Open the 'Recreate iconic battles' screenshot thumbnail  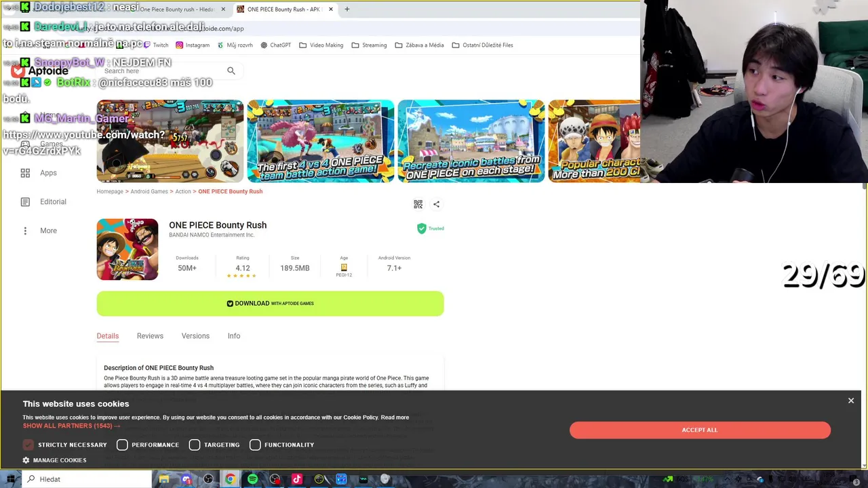[x=471, y=141]
